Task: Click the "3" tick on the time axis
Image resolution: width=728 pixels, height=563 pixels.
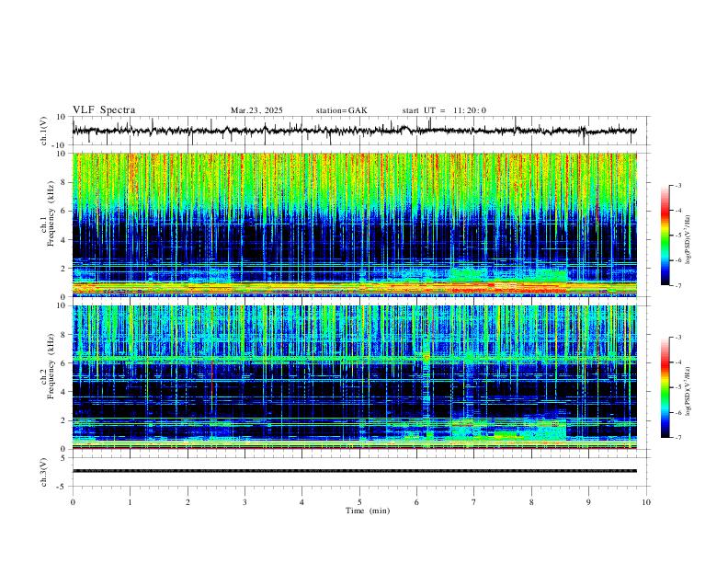Action: tap(245, 502)
